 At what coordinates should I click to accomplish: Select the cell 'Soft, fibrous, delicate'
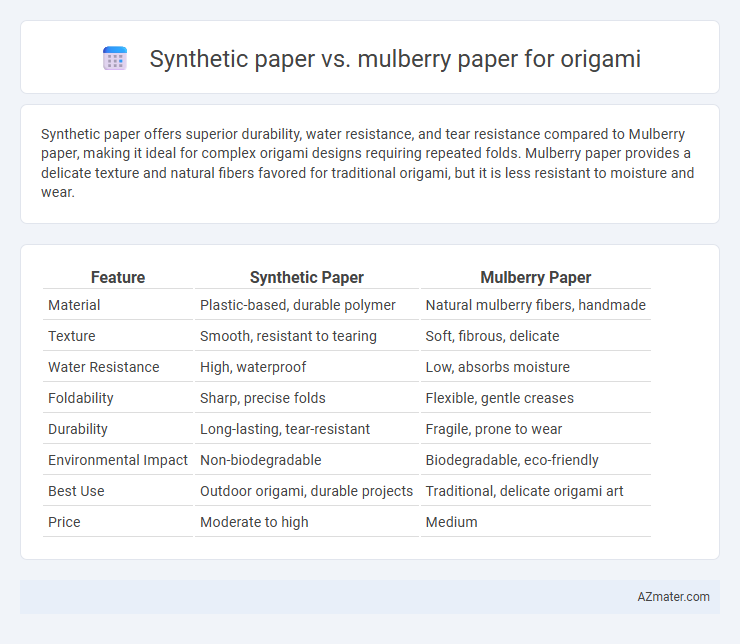492,336
